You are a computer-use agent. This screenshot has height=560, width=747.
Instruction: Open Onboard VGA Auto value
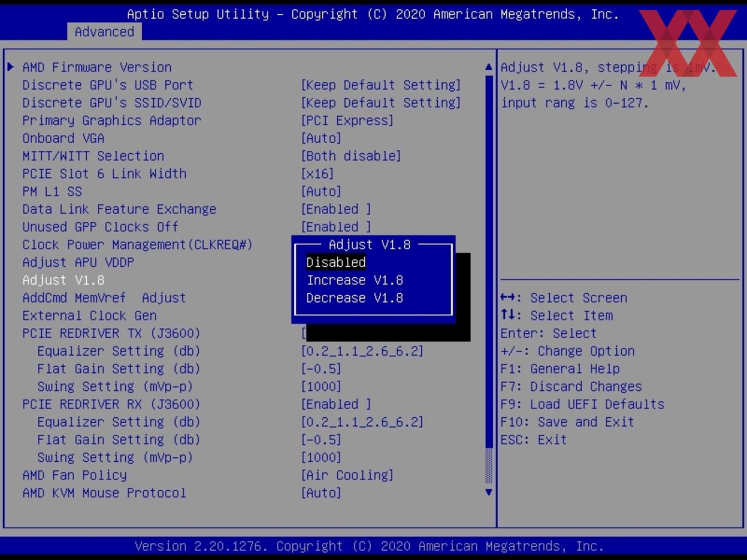coord(321,138)
